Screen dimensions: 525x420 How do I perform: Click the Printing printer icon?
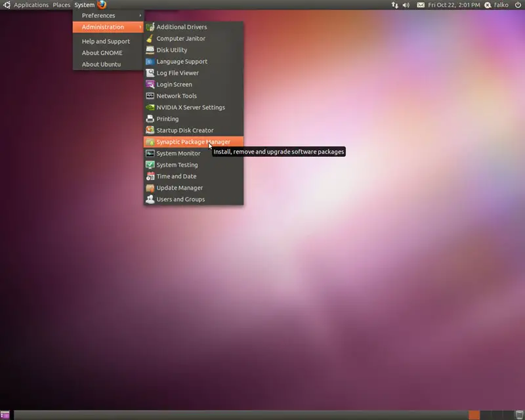(150, 119)
